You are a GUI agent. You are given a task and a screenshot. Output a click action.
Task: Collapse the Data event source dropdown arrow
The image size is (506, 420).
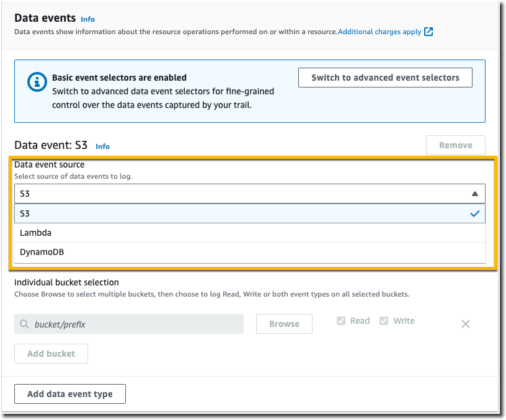475,193
